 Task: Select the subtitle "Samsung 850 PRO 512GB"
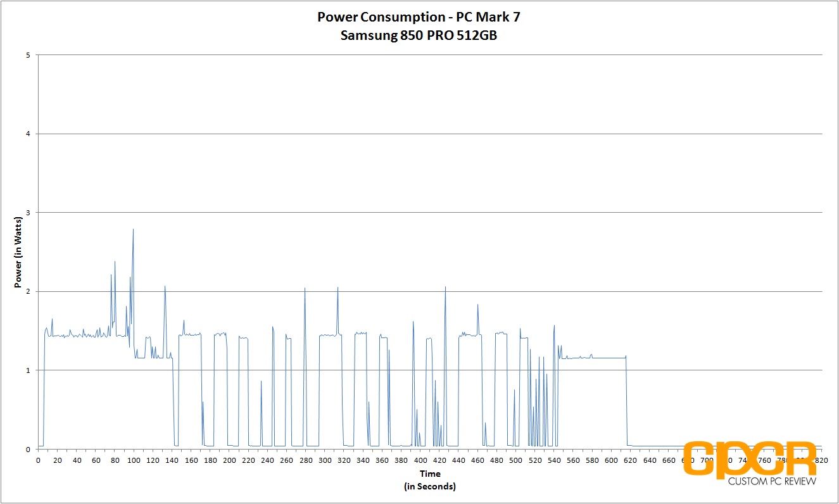coord(419,35)
